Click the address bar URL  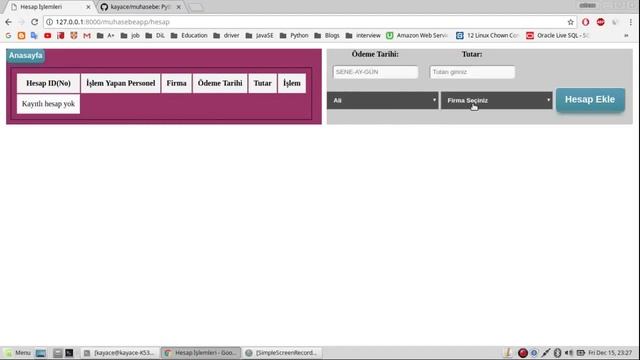(x=113, y=22)
